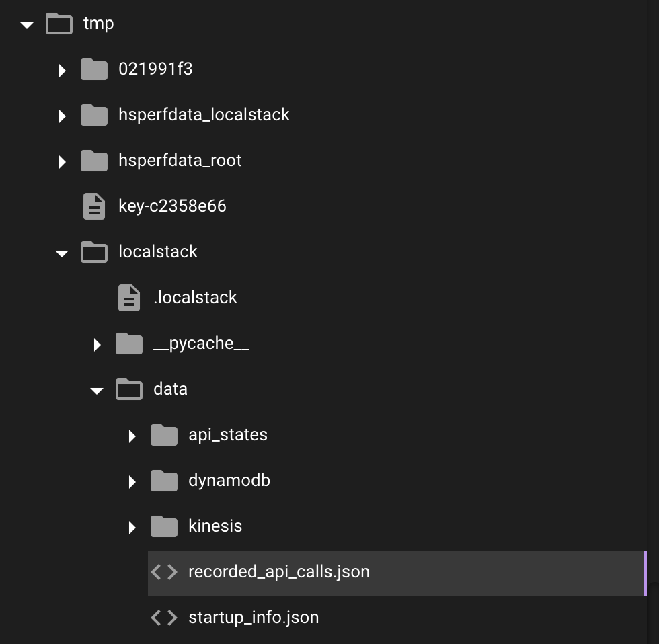Viewport: 659px width, 644px height.
Task: Click the data open-folder icon
Action: pos(129,389)
